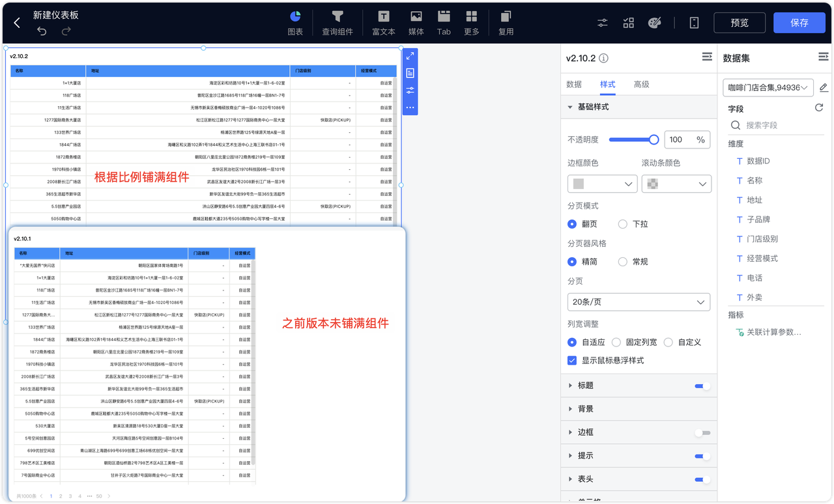Open the global parameter sliders icon
The height and width of the screenshot is (504, 834).
[603, 23]
